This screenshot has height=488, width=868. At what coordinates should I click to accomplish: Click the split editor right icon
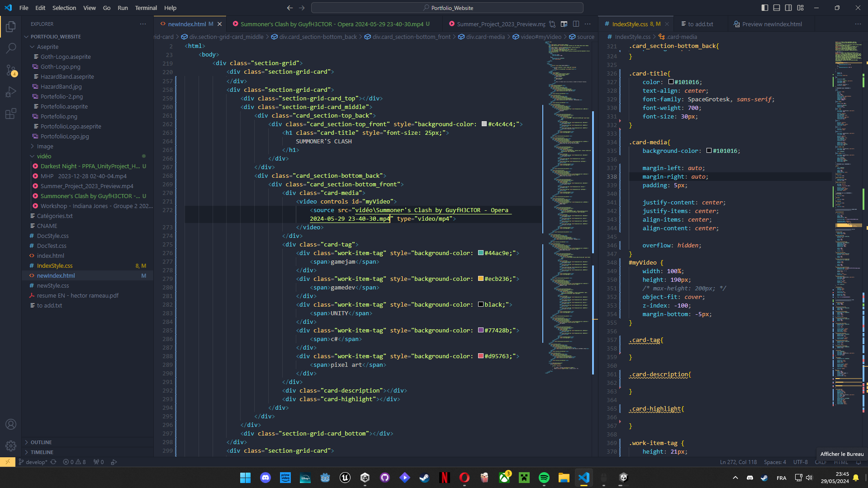pos(576,24)
